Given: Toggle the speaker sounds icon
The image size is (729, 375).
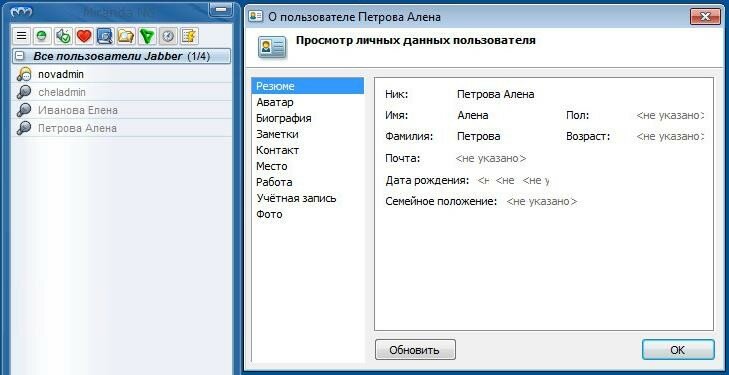Looking at the screenshot, I should (x=63, y=36).
